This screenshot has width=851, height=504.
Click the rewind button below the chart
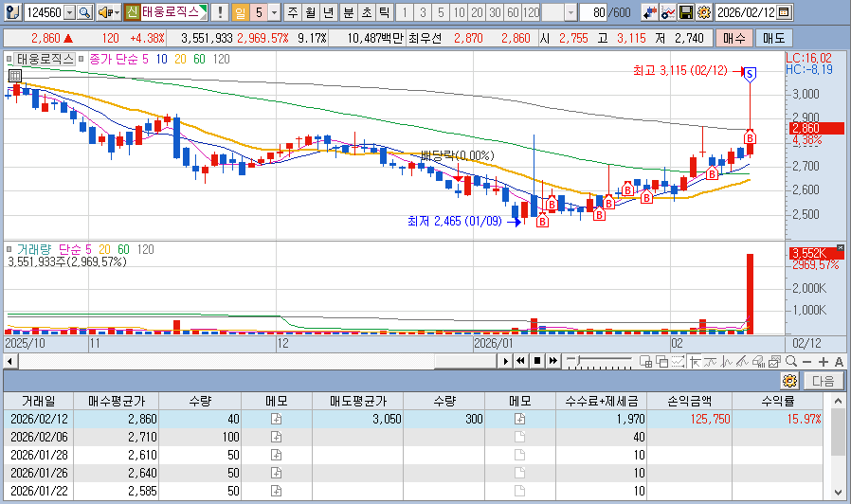pos(521,361)
